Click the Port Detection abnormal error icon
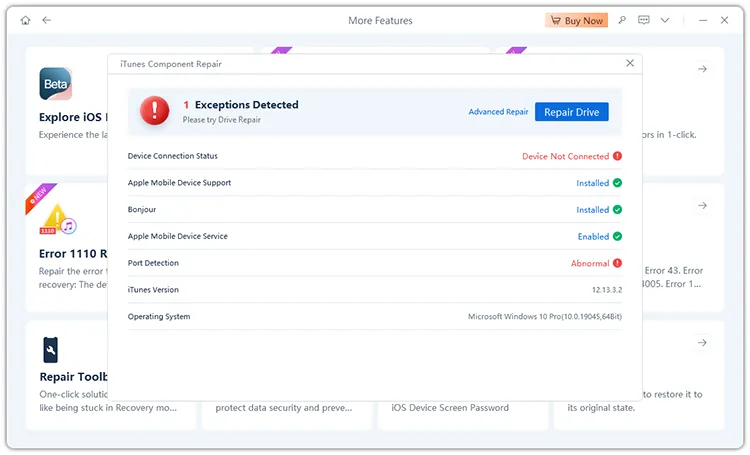The image size is (750, 455). tap(618, 264)
